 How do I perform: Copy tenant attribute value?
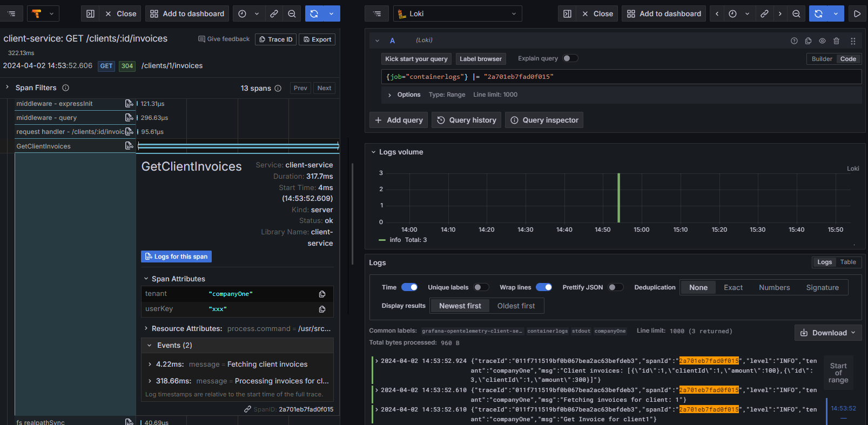322,294
